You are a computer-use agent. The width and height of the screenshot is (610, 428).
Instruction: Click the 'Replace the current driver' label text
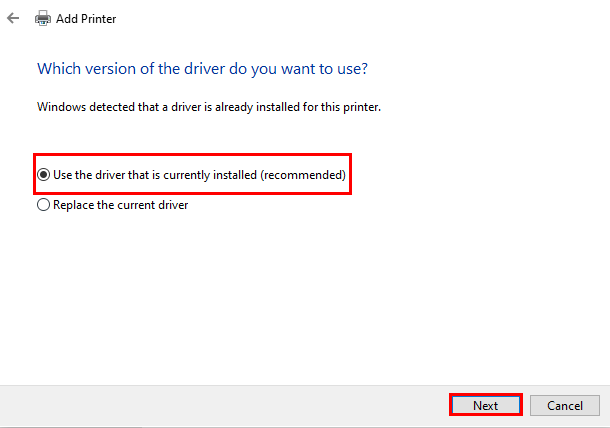pyautogui.click(x=121, y=205)
